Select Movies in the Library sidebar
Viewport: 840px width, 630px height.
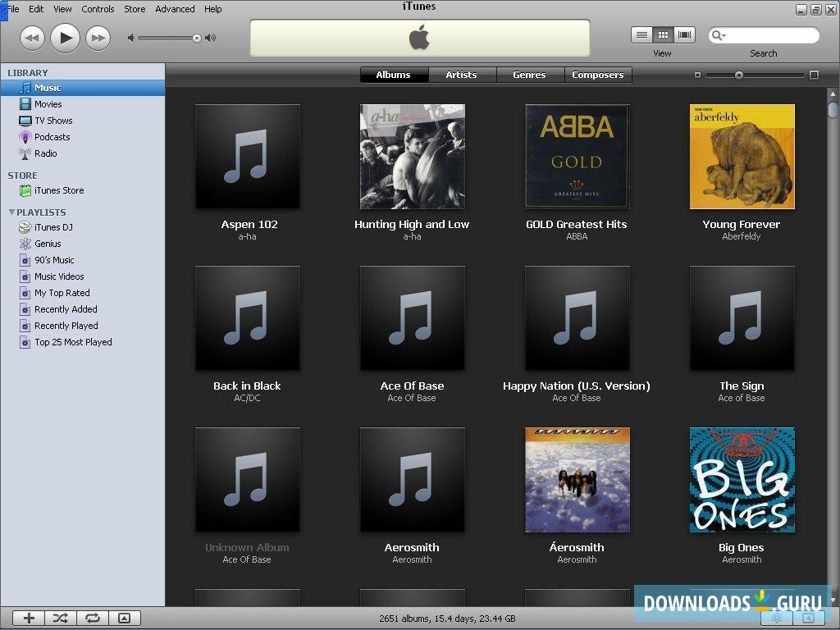(83, 104)
